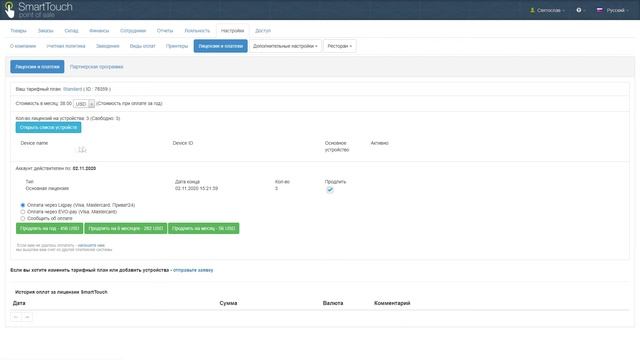Select Лицензии и платежи in settings submenu

coord(220,46)
